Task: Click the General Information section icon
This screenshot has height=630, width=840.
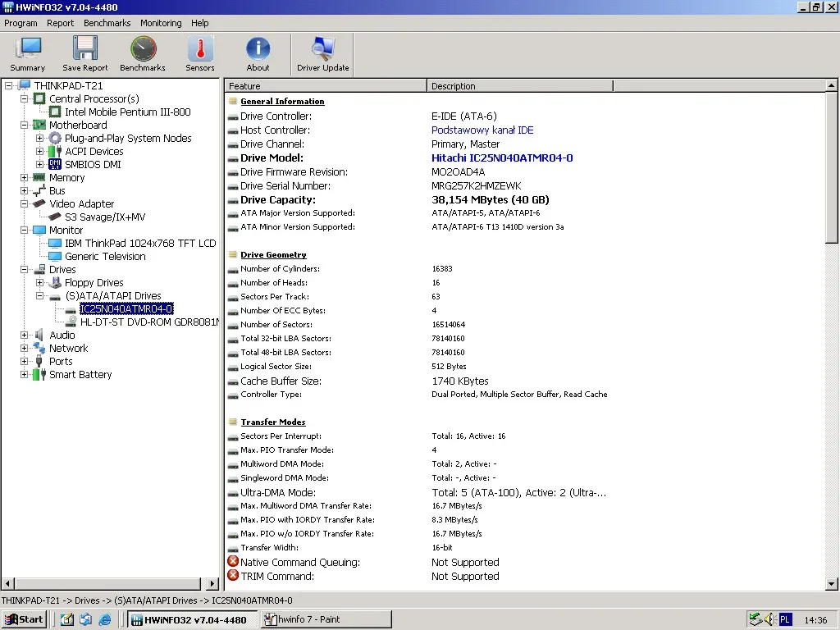Action: point(233,101)
